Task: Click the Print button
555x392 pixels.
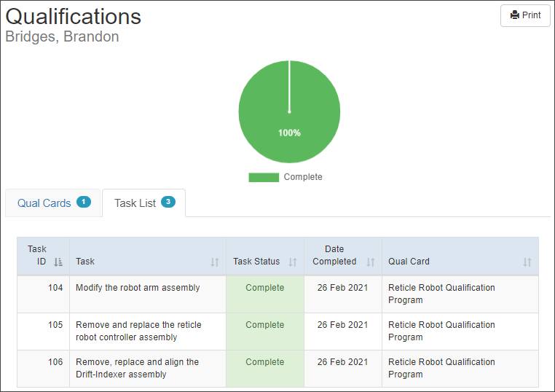Action: pos(525,15)
